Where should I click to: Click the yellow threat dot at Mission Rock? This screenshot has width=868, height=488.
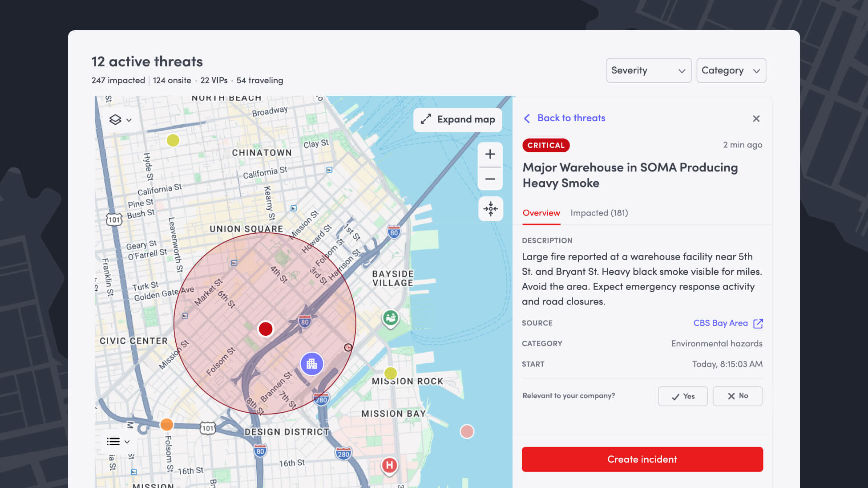(x=391, y=373)
